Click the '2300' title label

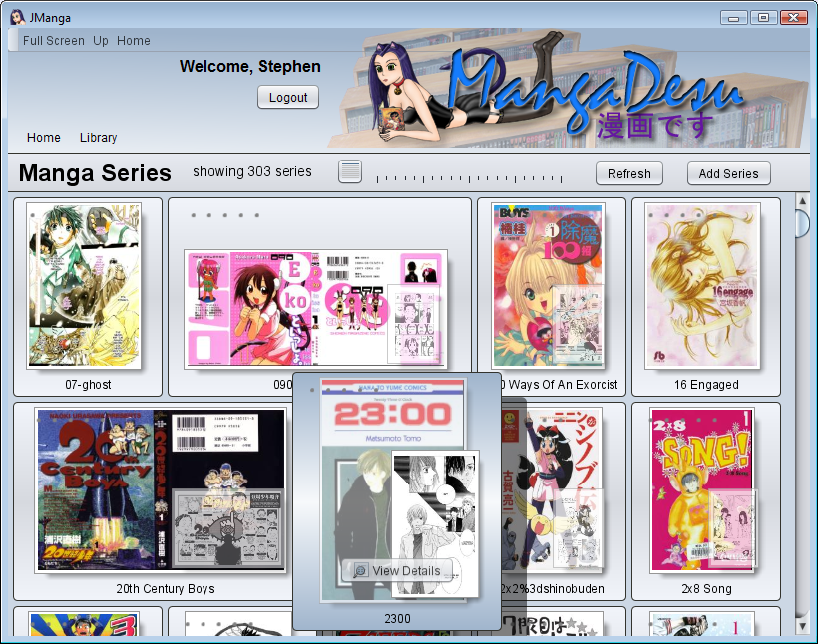(397, 619)
